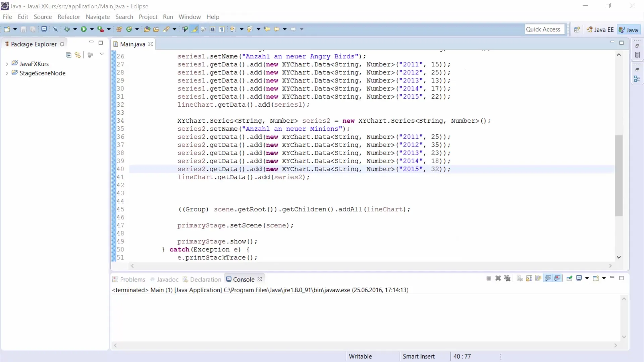The width and height of the screenshot is (644, 362).
Task: Open the Source menu
Action: [43, 17]
